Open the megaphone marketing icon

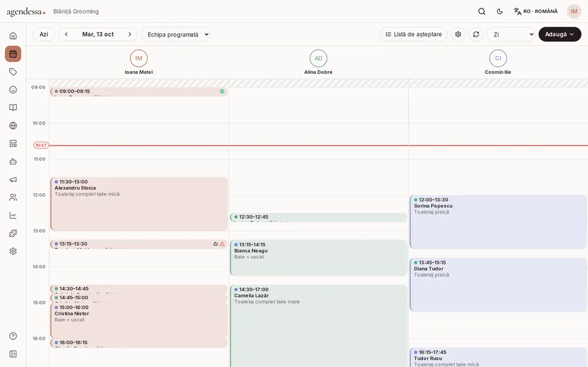[x=13, y=180]
